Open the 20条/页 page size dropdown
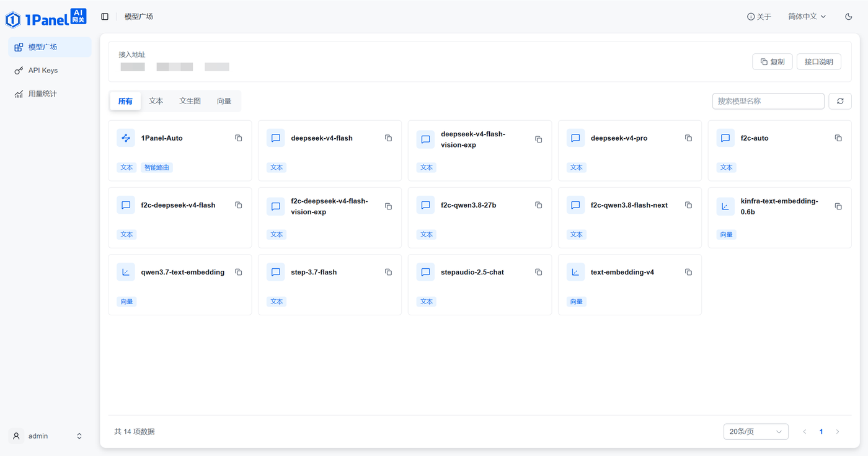Screen dimensions: 868x456 tap(756, 432)
